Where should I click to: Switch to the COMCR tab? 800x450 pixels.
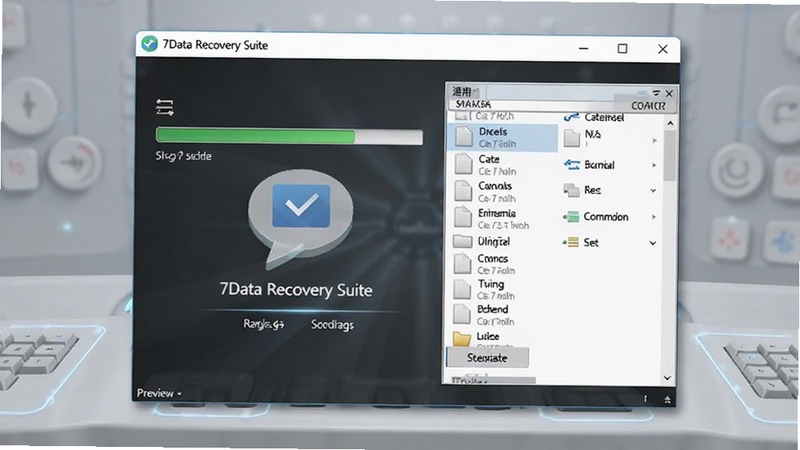coord(648,106)
